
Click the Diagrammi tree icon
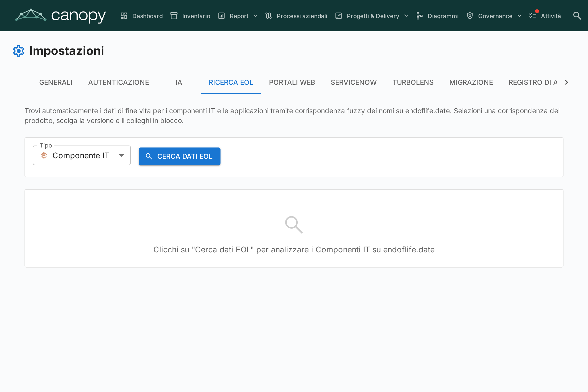point(419,16)
